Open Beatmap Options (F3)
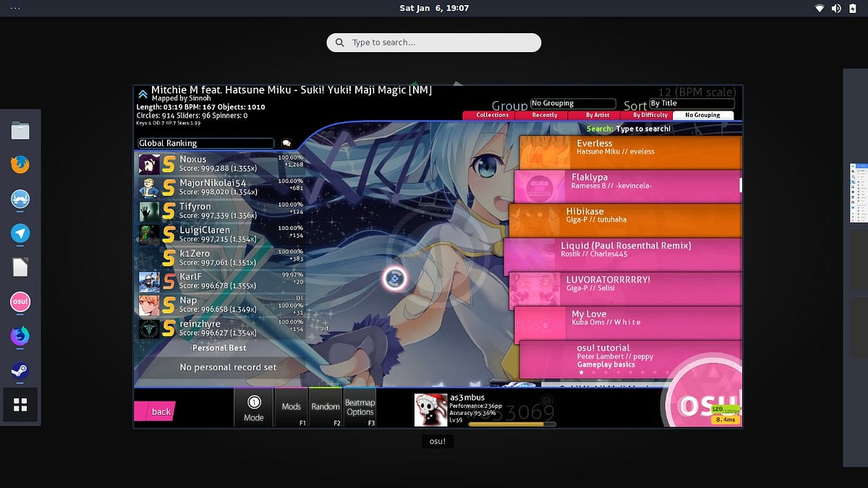 pyautogui.click(x=359, y=408)
